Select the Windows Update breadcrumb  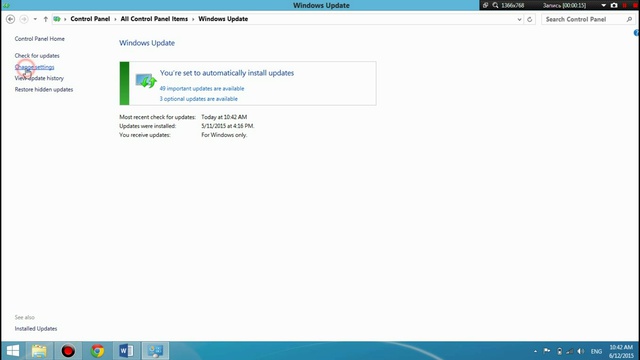point(223,19)
